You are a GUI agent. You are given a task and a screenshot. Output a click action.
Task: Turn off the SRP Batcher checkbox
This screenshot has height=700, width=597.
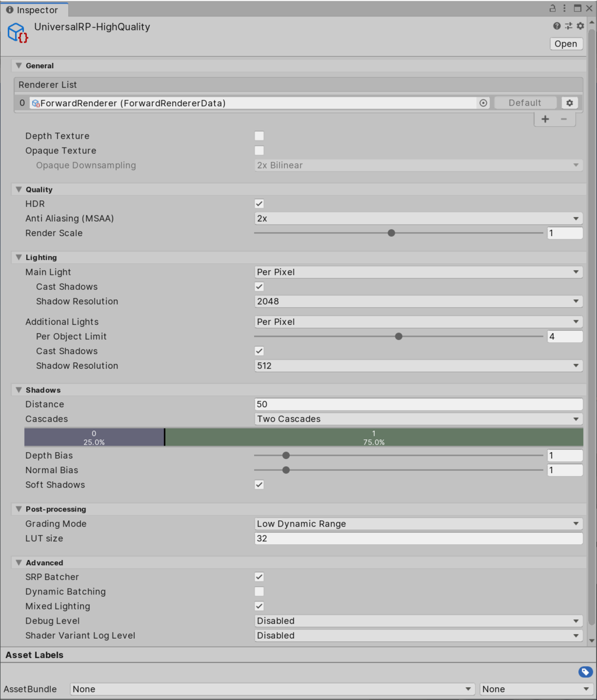[x=259, y=577]
